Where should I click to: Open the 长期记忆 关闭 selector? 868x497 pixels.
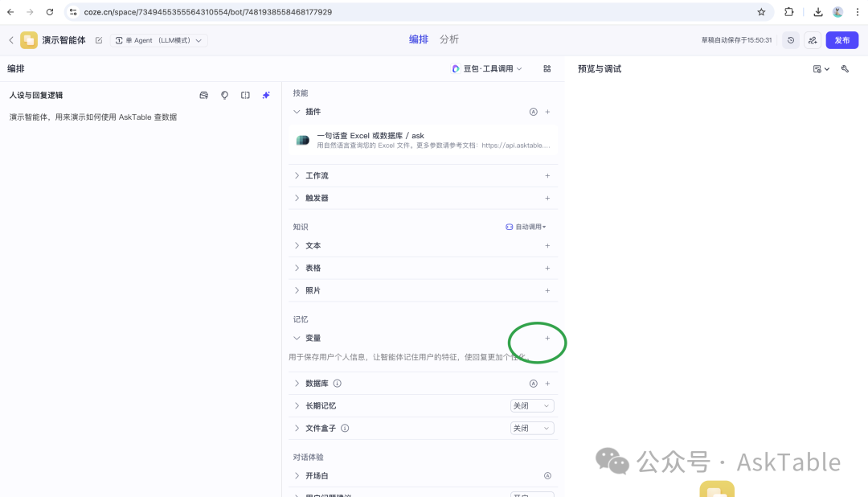click(x=532, y=405)
